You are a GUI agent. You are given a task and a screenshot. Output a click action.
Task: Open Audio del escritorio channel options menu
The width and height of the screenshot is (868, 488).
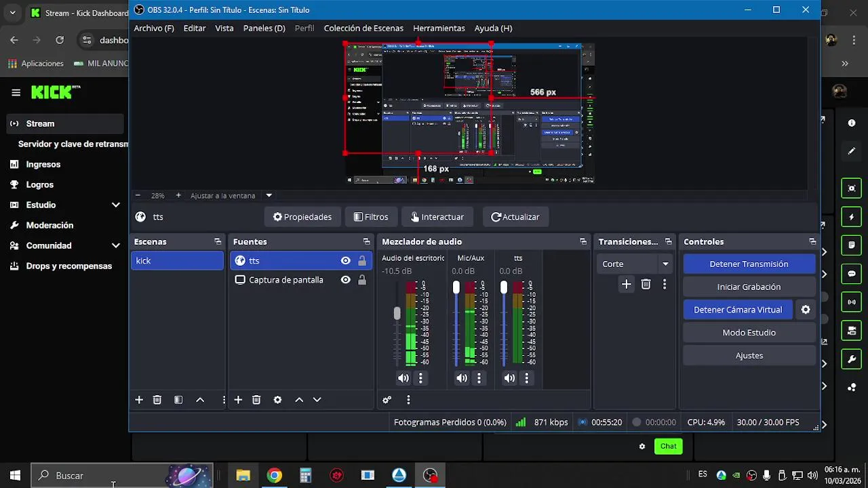click(420, 378)
